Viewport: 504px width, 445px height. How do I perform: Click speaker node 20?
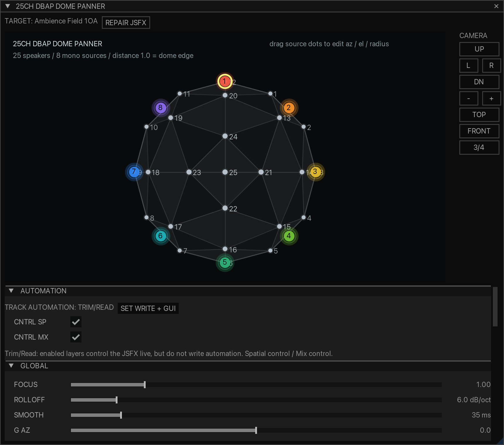225,95
